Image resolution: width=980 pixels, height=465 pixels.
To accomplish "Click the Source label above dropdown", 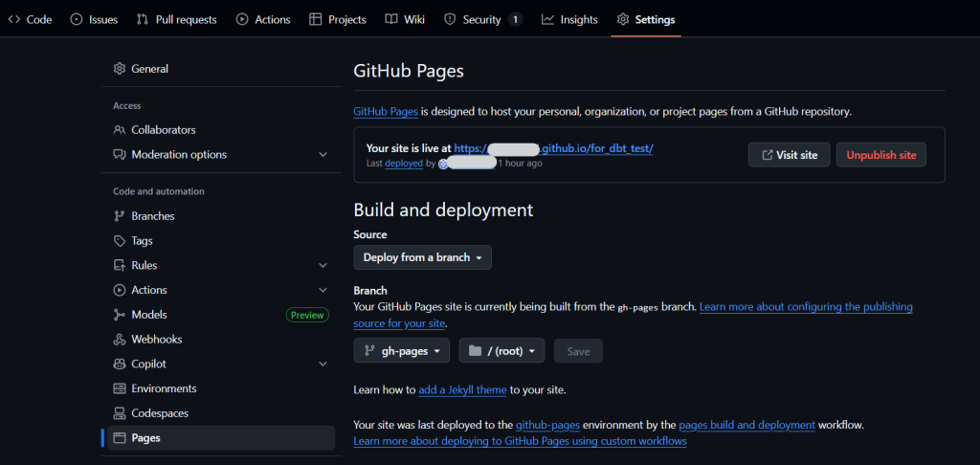I will pyautogui.click(x=370, y=234).
